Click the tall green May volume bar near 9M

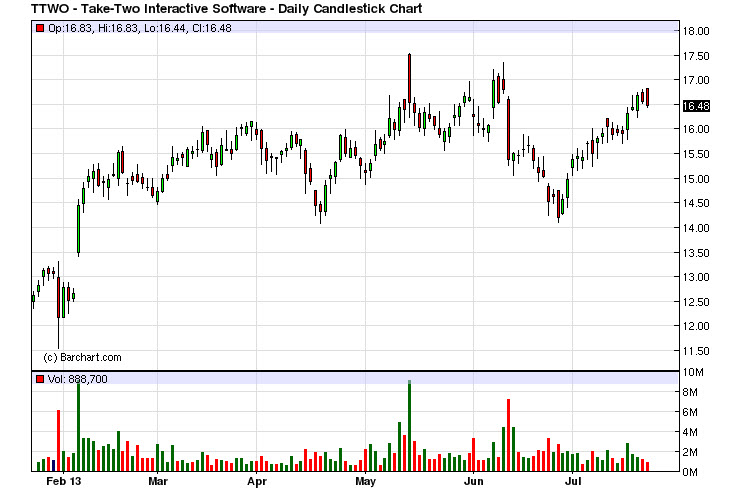(409, 426)
